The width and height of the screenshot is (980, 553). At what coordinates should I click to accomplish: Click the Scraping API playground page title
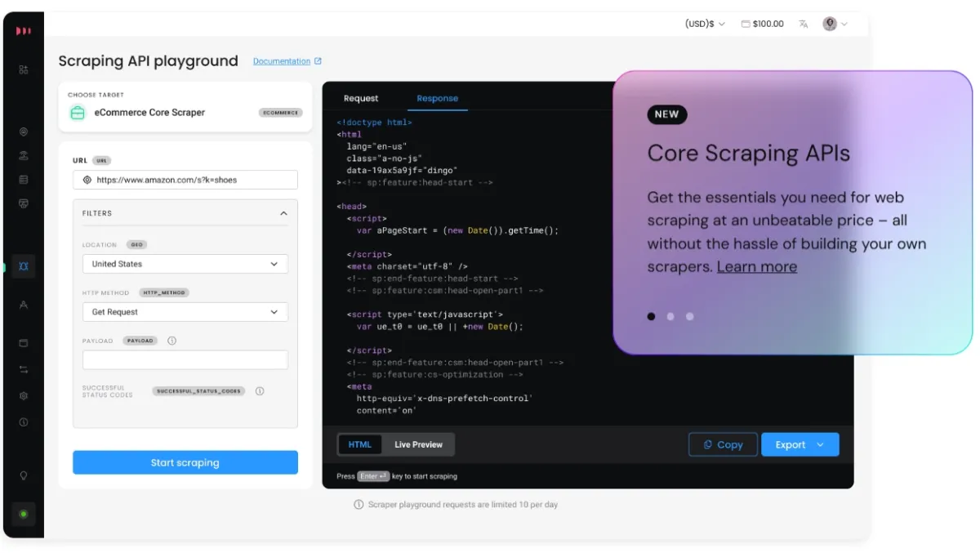(x=149, y=61)
